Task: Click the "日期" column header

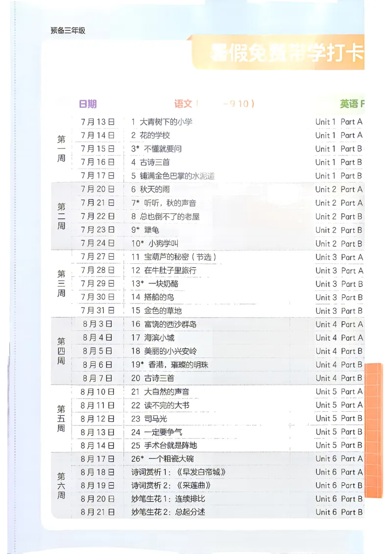Action: click(88, 104)
